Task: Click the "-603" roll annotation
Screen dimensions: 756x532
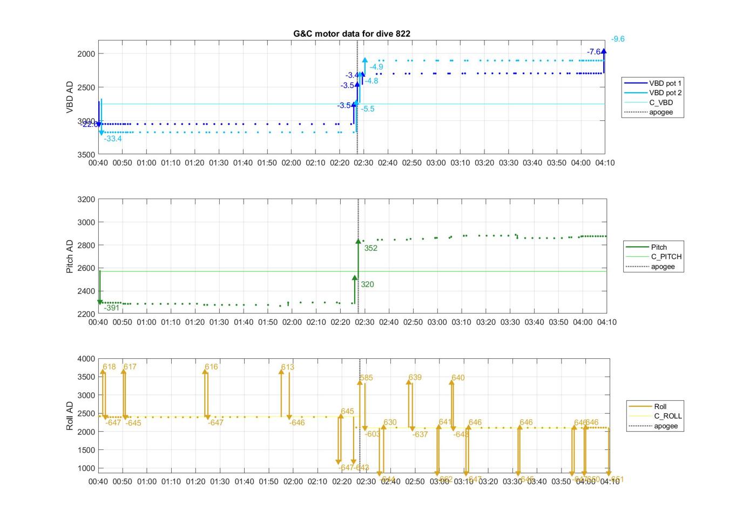Action: 373,434
